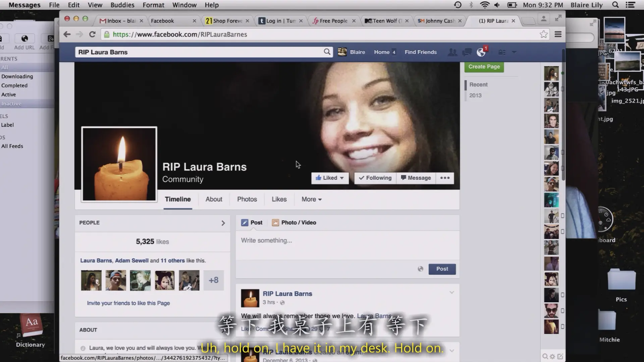Bookmark page with the star icon
The image size is (644, 362).
pos(543,34)
